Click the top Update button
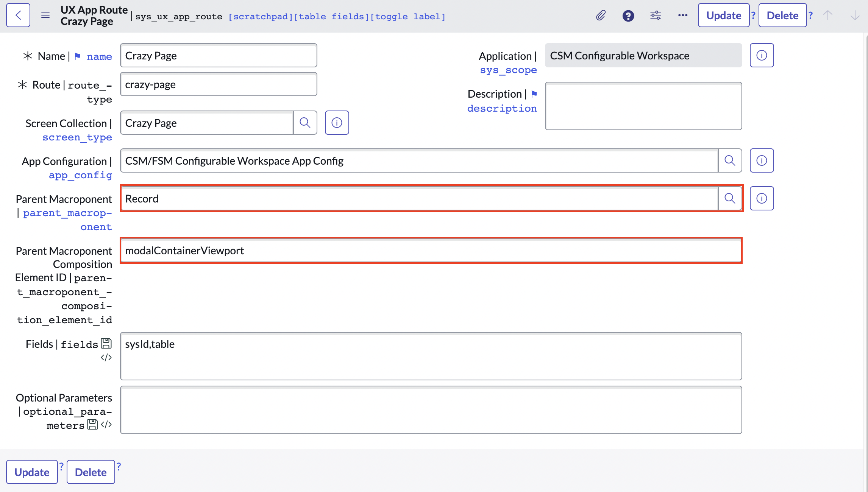The height and width of the screenshot is (492, 868). coord(723,16)
